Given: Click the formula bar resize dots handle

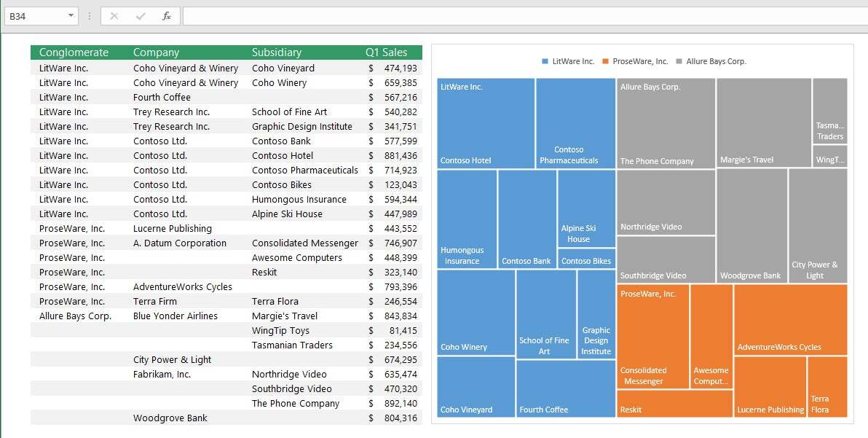Looking at the screenshot, I should 90,16.
